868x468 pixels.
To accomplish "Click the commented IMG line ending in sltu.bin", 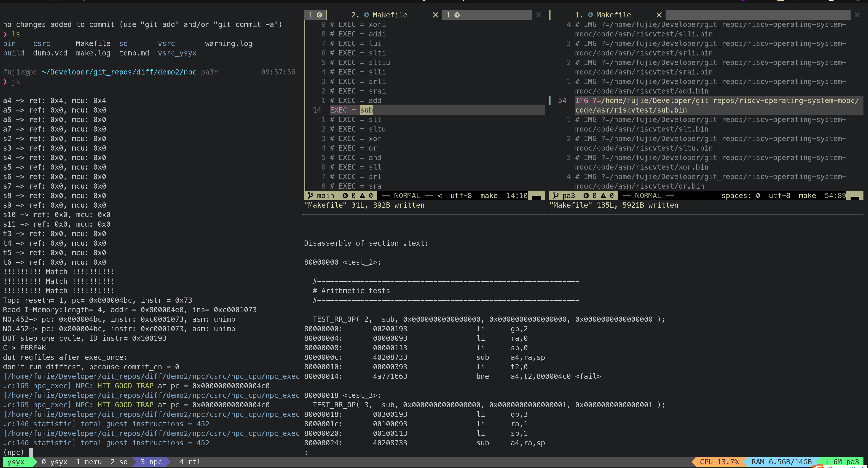I will 711,143.
